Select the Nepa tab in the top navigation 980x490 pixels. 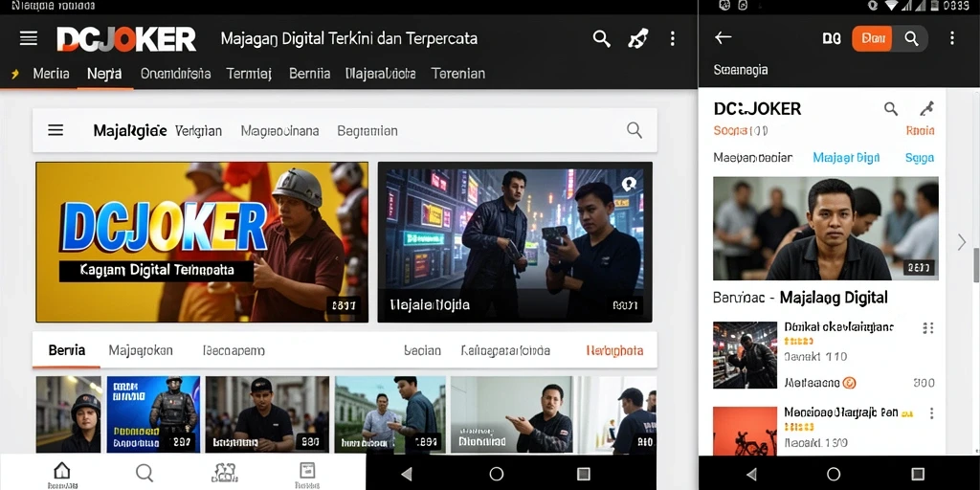104,74
